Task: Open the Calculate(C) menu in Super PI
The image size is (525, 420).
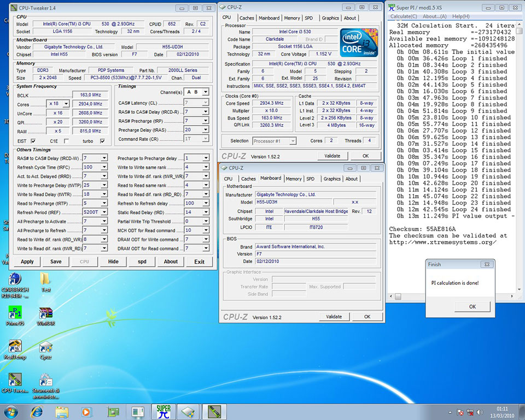Action: click(404, 16)
